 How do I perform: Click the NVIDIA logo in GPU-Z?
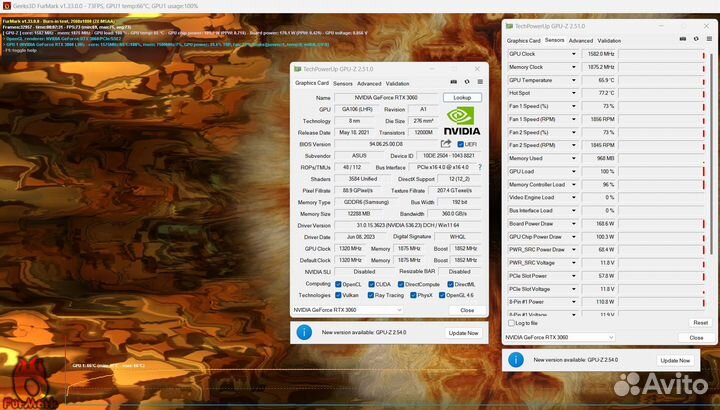(462, 121)
